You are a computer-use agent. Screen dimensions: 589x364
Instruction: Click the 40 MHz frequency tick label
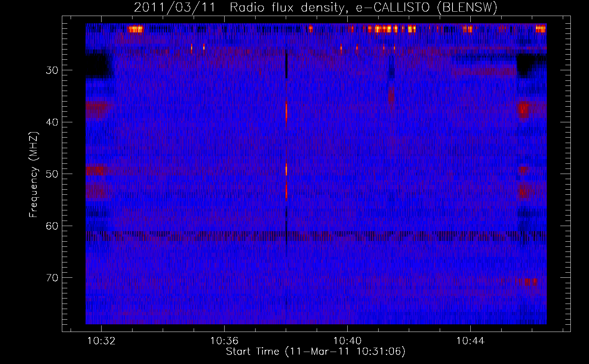tap(52, 122)
